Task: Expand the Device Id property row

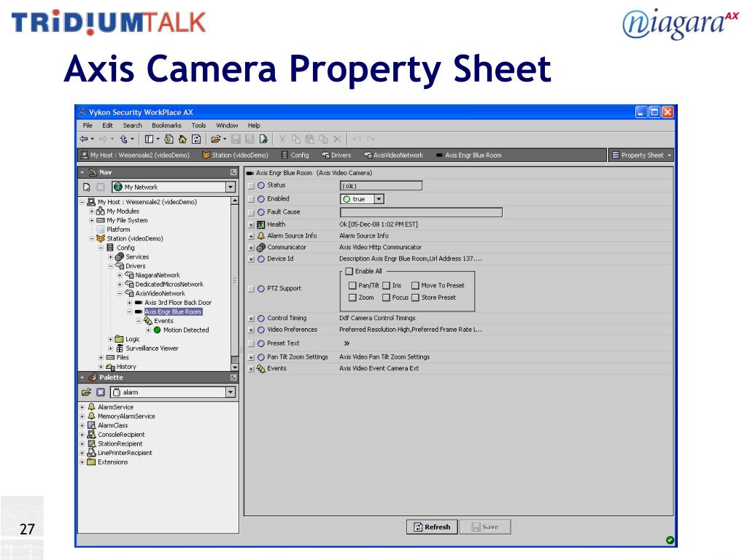Action: tap(251, 260)
